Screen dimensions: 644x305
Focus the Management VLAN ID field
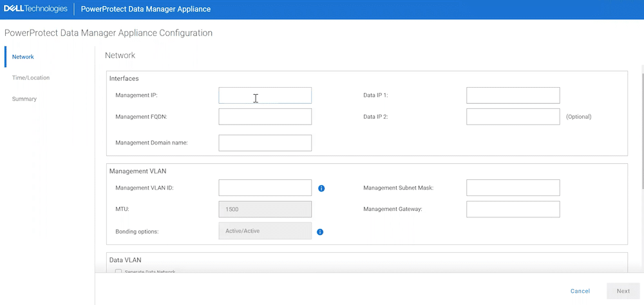coord(265,188)
